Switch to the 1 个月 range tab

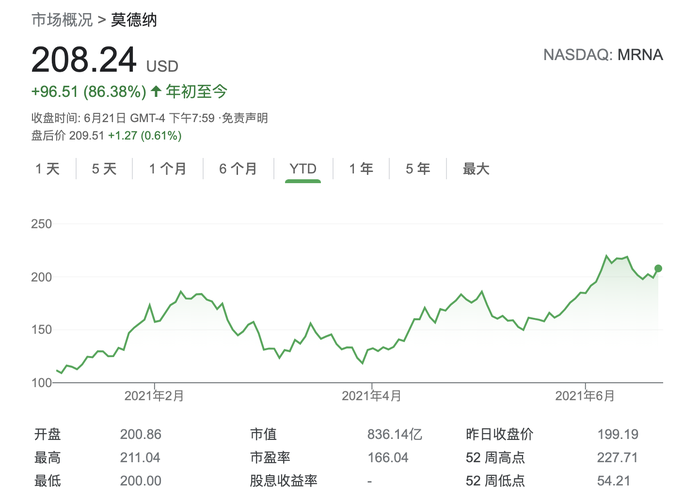pyautogui.click(x=167, y=169)
